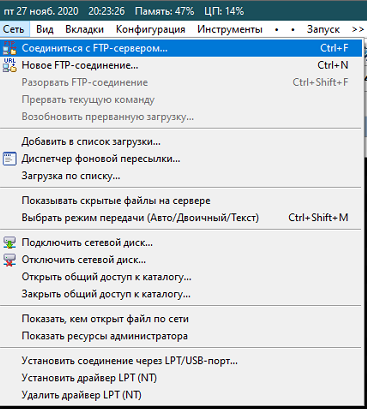Open the Инструменты menu

230,29
